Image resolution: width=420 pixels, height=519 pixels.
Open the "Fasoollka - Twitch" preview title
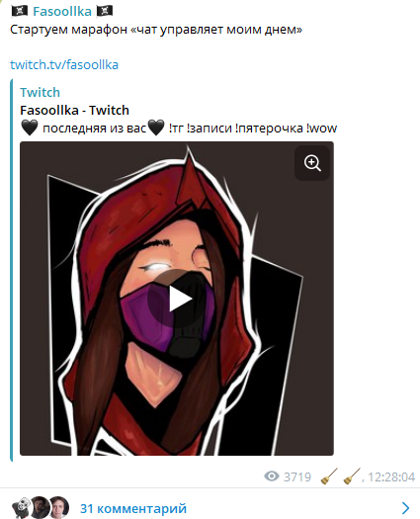(74, 110)
